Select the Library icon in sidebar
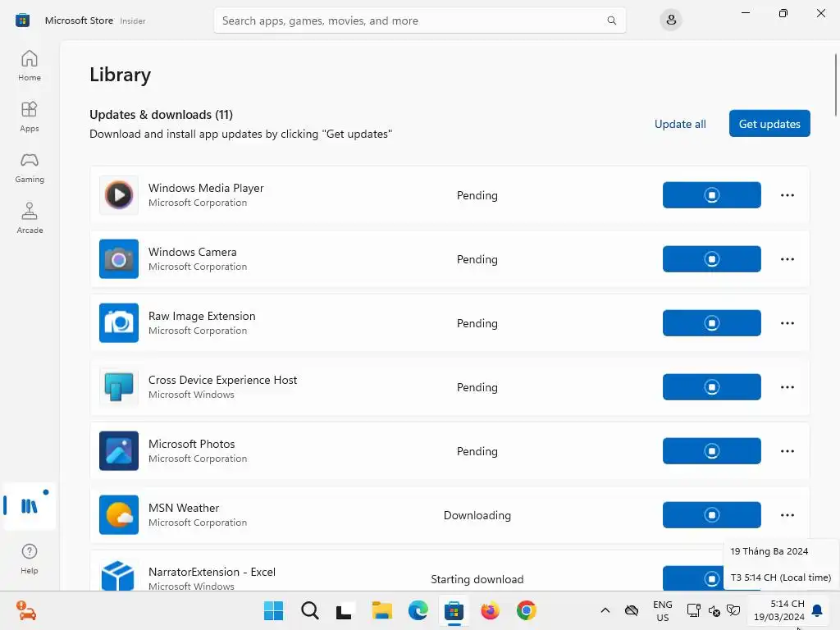 [x=30, y=505]
